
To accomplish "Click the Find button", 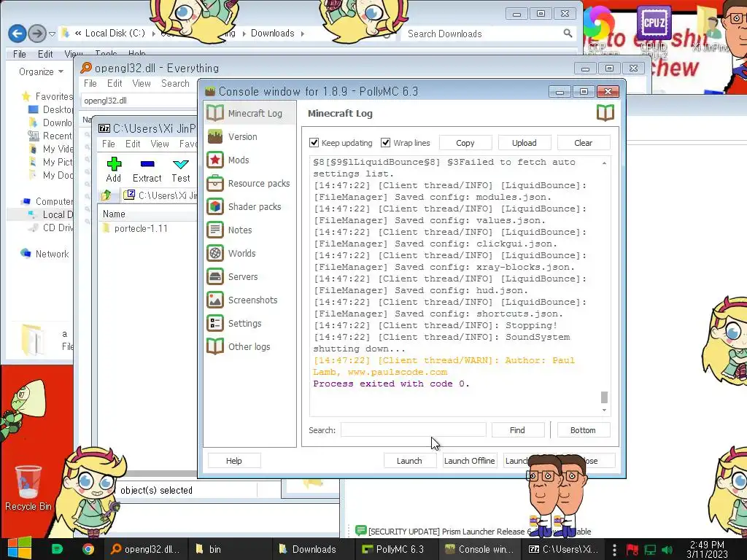I will 517,430.
